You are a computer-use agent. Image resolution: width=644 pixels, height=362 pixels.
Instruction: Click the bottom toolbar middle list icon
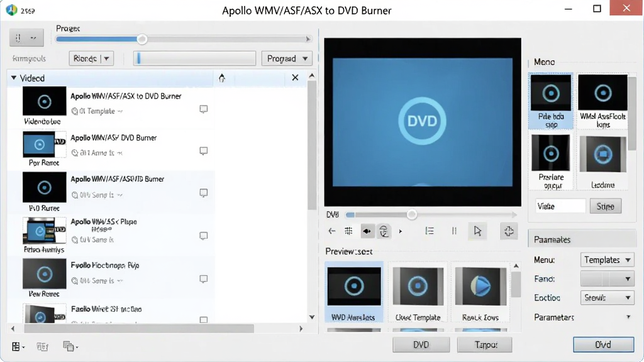(x=42, y=347)
